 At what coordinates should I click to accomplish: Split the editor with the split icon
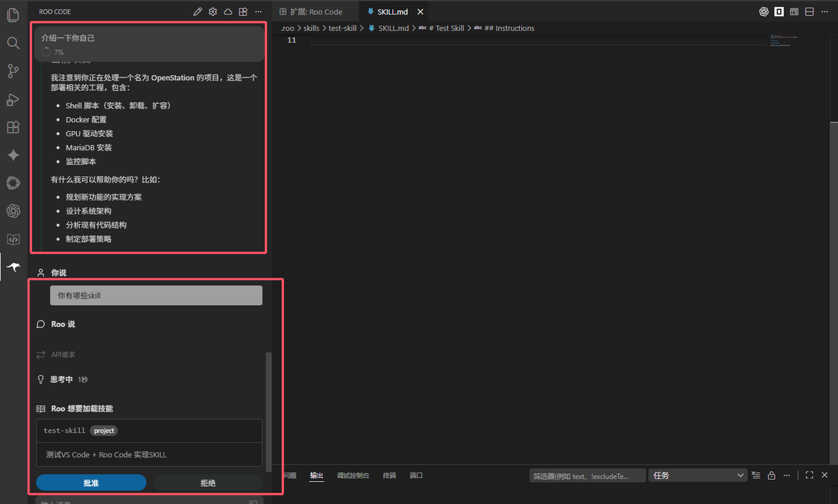click(809, 12)
